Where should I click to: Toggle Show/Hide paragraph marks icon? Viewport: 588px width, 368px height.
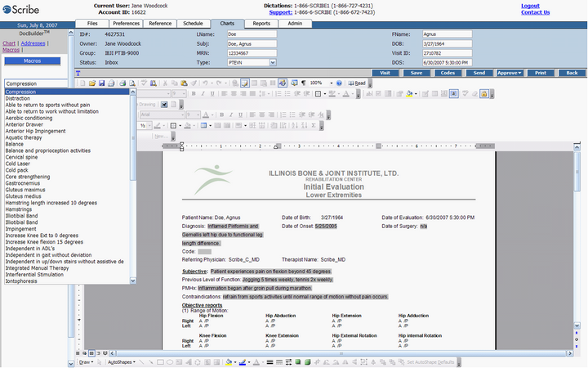point(303,83)
